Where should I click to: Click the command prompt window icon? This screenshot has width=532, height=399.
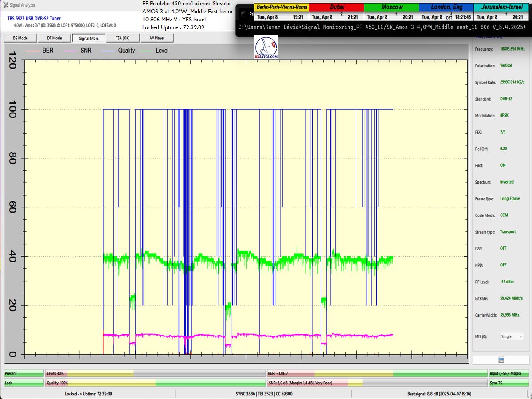click(x=243, y=13)
